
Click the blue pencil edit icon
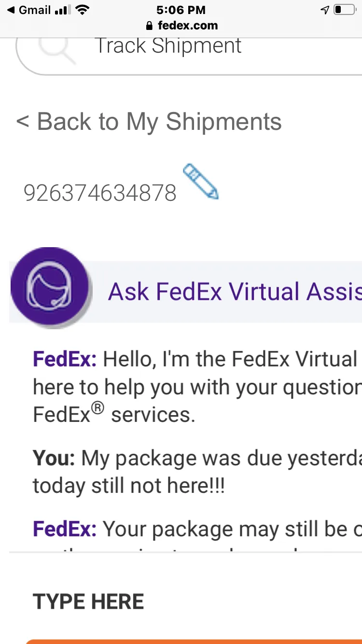coord(201,181)
